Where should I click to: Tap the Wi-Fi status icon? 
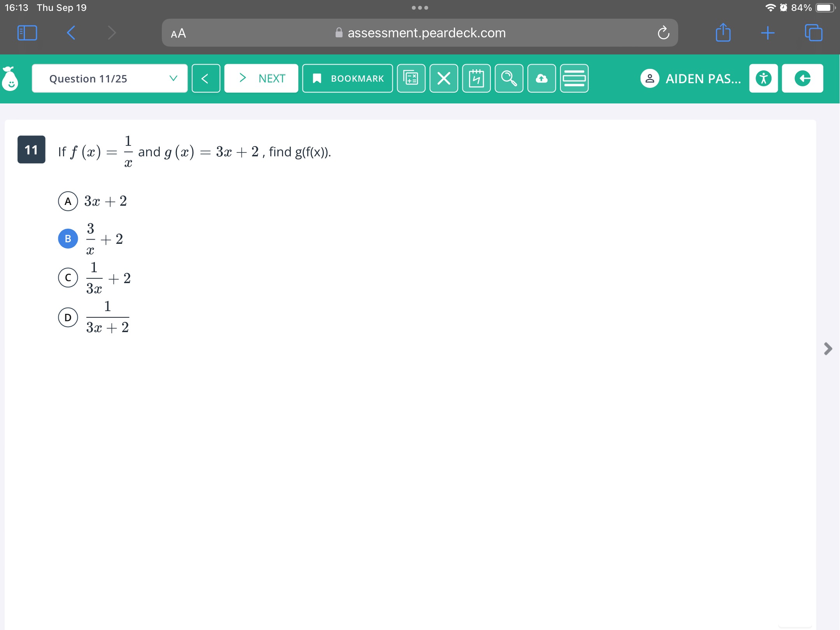tap(770, 7)
